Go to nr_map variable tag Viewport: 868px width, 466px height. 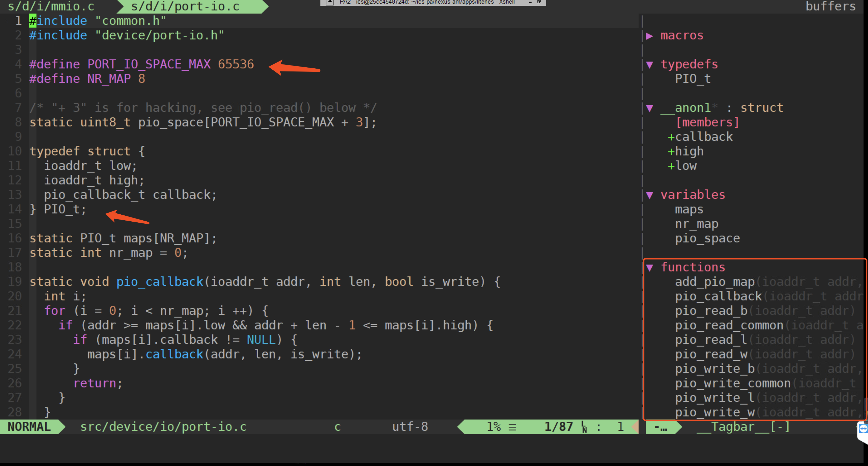[696, 224]
